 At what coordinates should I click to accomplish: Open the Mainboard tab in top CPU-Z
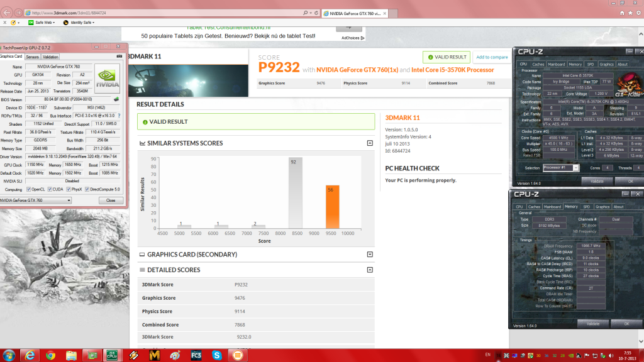[557, 65]
